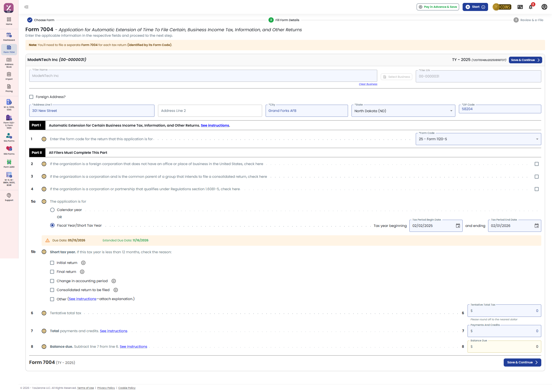This screenshot has width=552, height=392.
Task: Check Change in accounting period box
Action: point(52,281)
